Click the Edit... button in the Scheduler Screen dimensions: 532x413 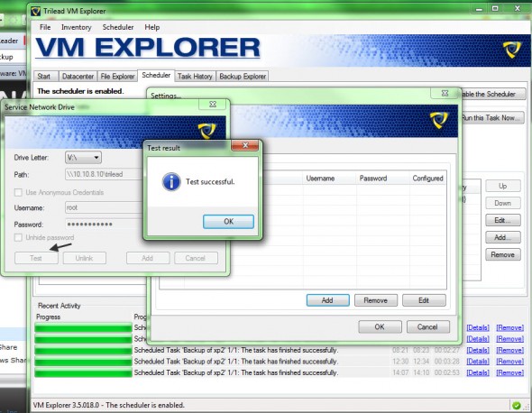[503, 220]
